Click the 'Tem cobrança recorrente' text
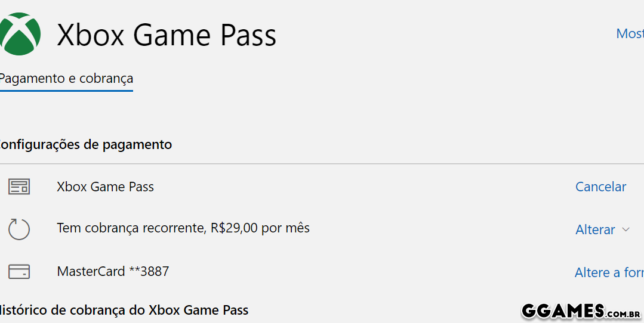 pos(131,228)
